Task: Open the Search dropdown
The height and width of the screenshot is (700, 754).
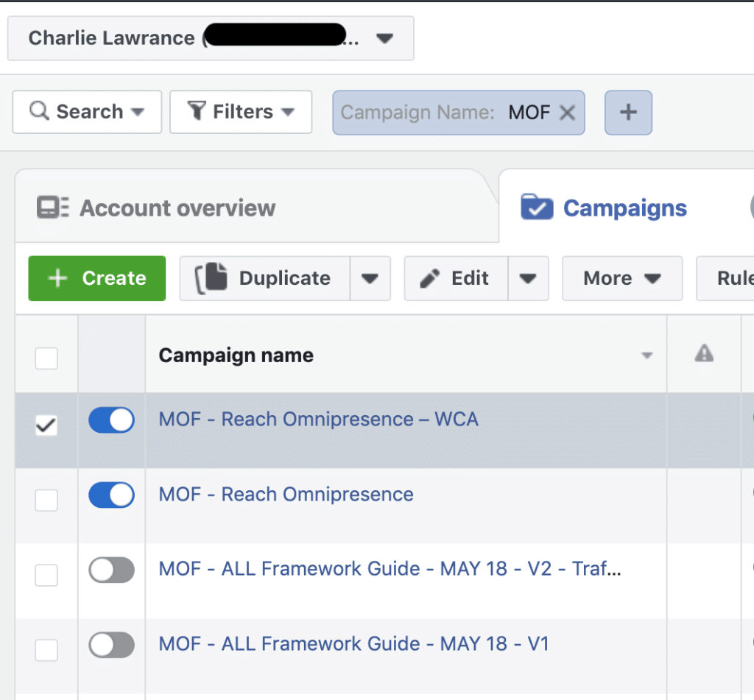Action: (87, 112)
